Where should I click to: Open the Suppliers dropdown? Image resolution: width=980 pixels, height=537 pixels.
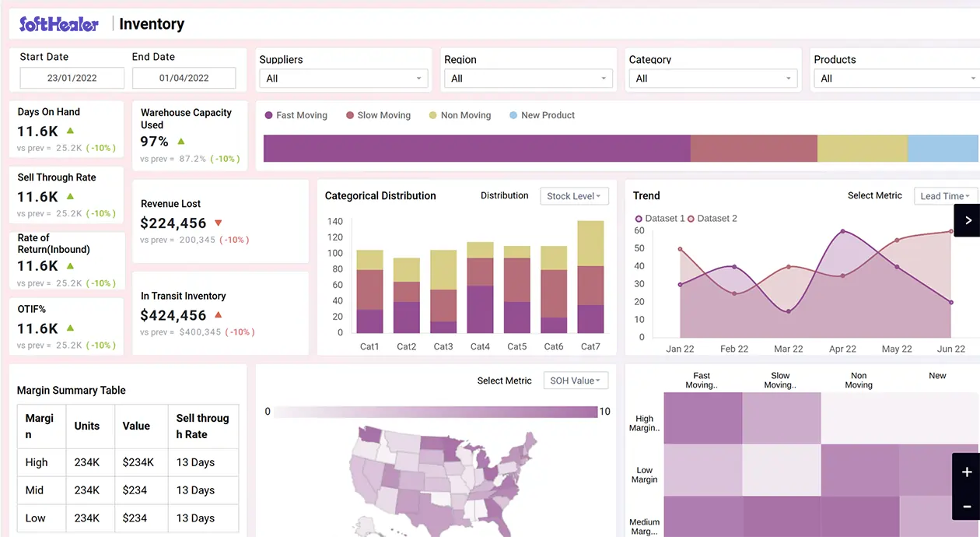click(x=342, y=78)
